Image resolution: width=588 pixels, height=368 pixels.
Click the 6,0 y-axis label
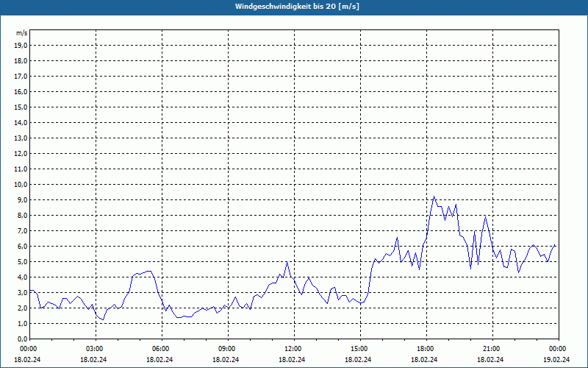click(x=22, y=247)
